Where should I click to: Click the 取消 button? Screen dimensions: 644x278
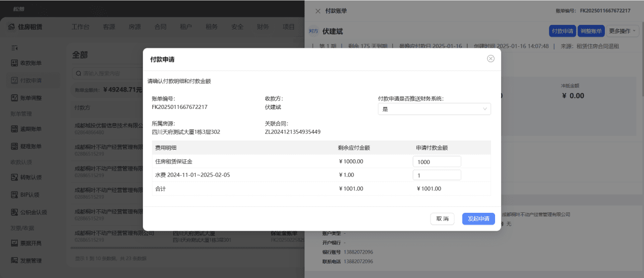click(x=442, y=218)
